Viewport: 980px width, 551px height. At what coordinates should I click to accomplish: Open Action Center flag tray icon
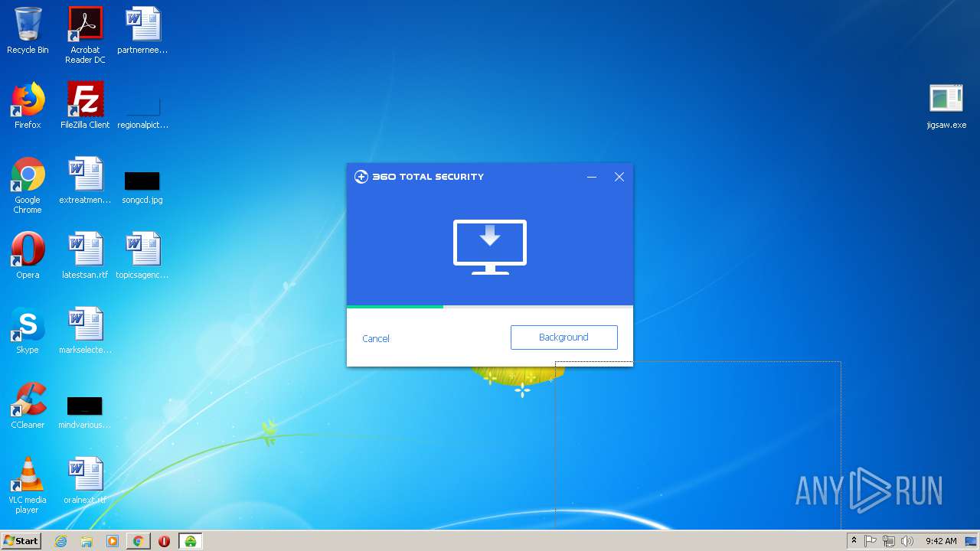click(871, 541)
